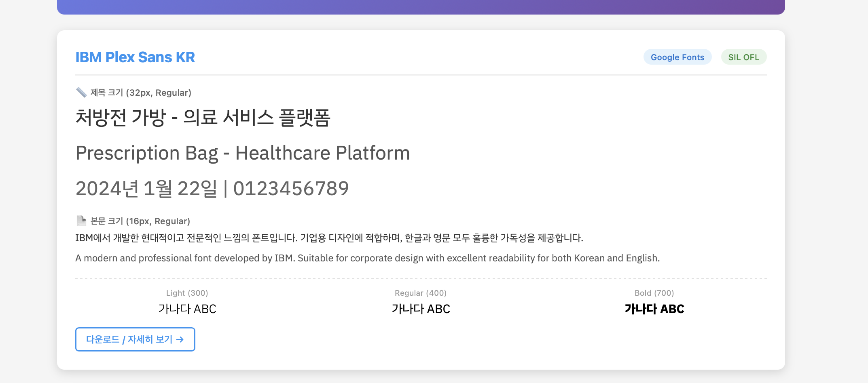Click the 가나다 ABC sample under Light
868x383 pixels.
(187, 309)
